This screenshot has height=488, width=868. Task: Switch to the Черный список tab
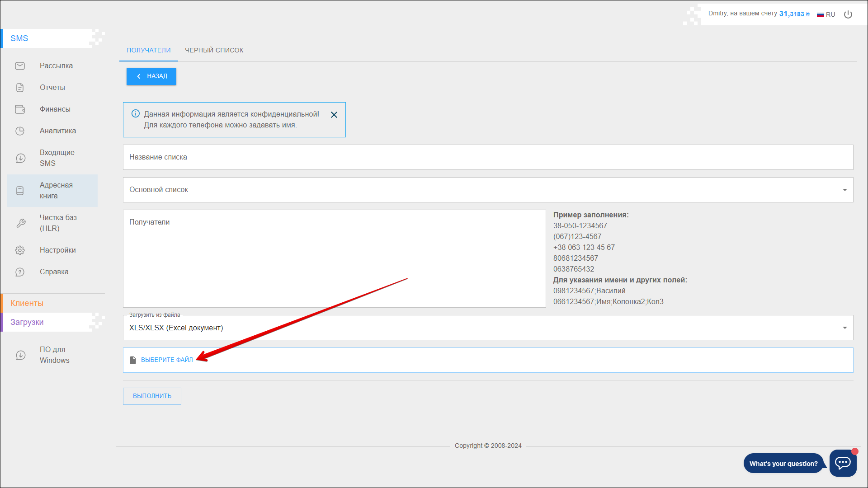coord(214,50)
